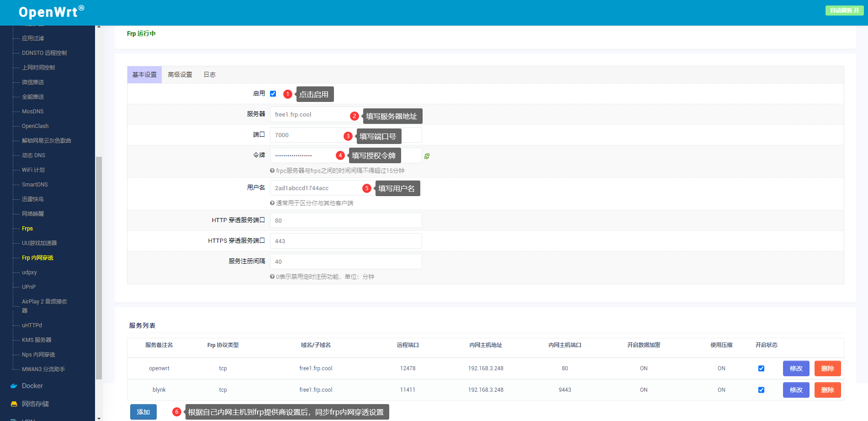This screenshot has width=868, height=421.
Task: Click sidebar scrollbar up arrow
Action: pyautogui.click(x=99, y=27)
